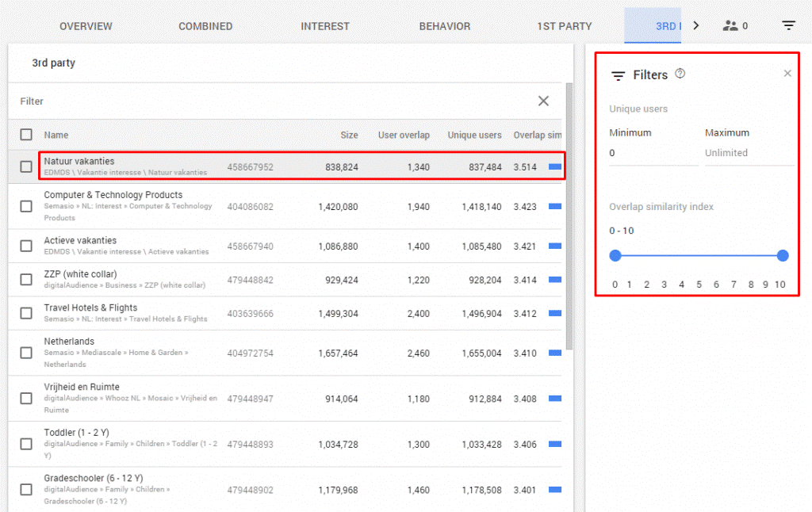Click the help icon beside Filters title
The width and height of the screenshot is (812, 512).
680,74
